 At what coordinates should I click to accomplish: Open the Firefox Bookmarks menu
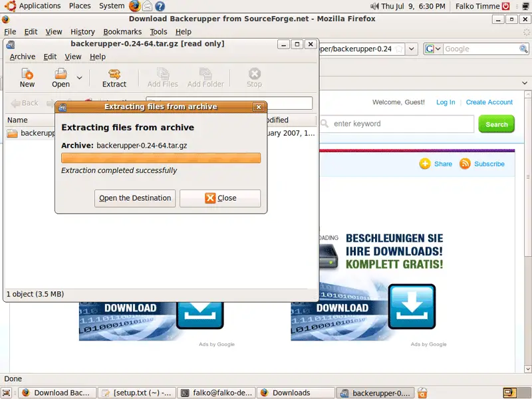tap(122, 31)
